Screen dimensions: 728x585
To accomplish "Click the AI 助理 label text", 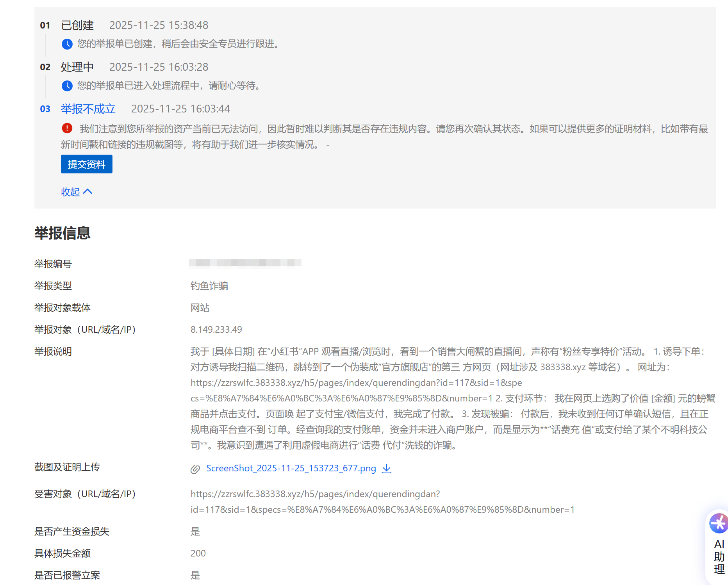I will (x=719, y=556).
